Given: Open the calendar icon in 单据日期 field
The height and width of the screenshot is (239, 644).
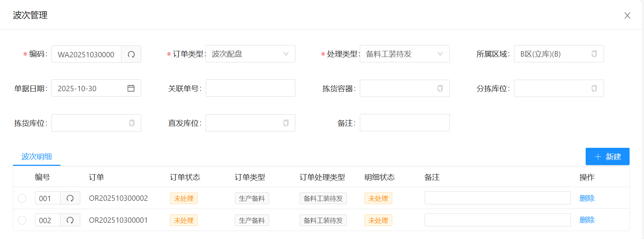Looking at the screenshot, I should click(x=131, y=88).
